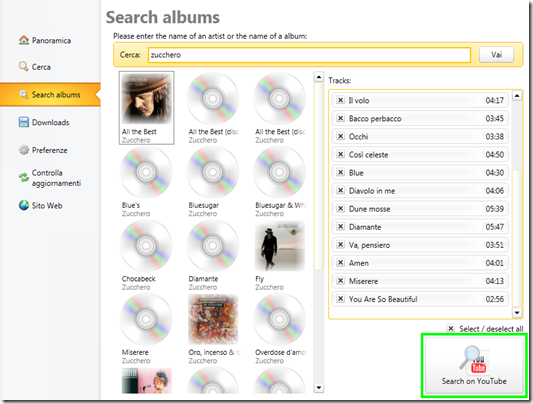Image resolution: width=533 pixels, height=404 pixels.
Task: Click the Cerca magnifier icon in sidebar
Action: [23, 66]
